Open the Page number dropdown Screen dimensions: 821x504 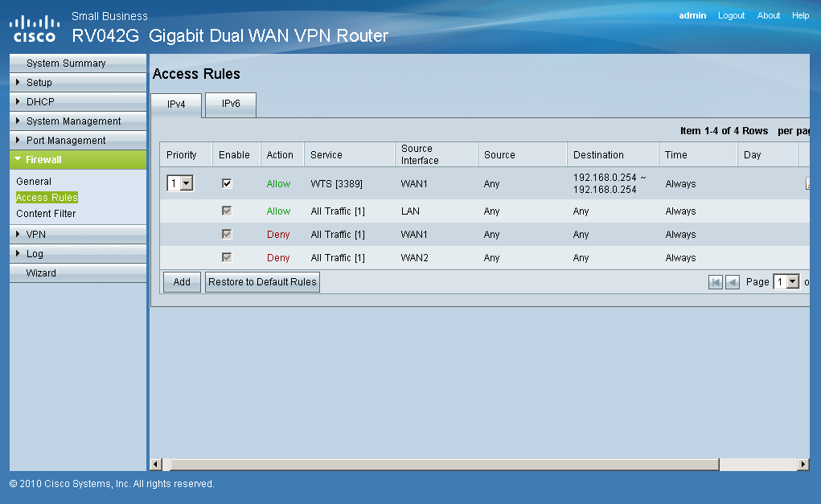pos(786,282)
